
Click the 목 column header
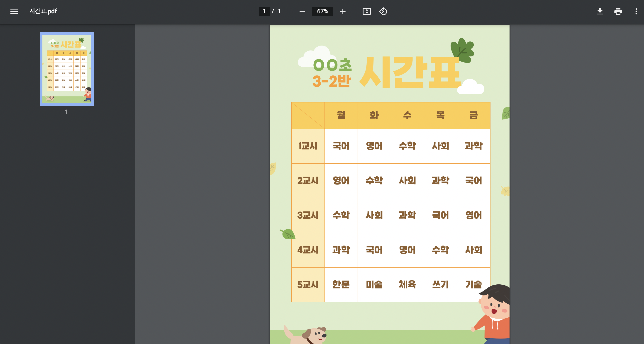click(441, 115)
